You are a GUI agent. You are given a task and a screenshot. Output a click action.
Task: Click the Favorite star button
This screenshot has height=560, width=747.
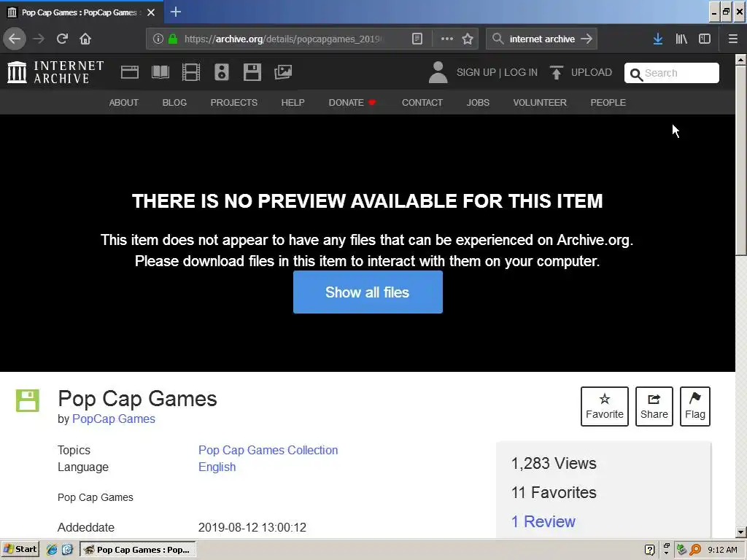(605, 406)
